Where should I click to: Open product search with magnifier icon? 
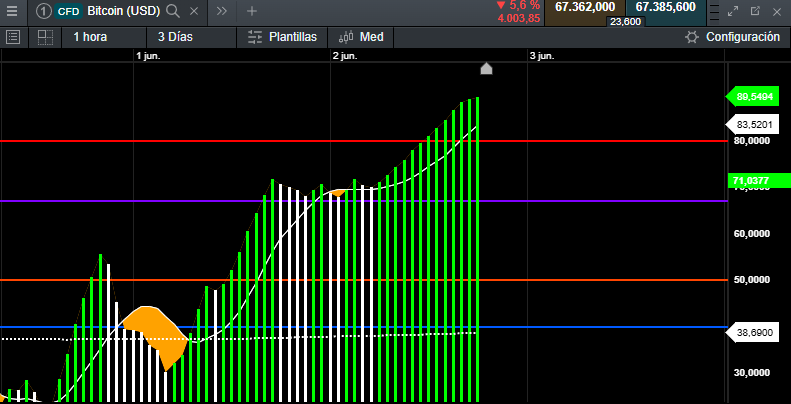(x=173, y=11)
